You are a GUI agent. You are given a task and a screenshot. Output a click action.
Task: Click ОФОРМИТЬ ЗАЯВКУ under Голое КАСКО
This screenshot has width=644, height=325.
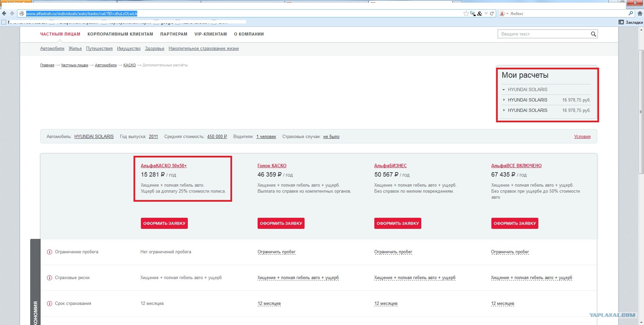tap(281, 223)
